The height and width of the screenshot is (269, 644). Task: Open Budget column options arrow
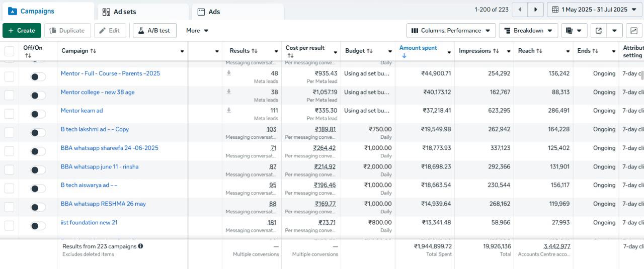[x=390, y=51]
